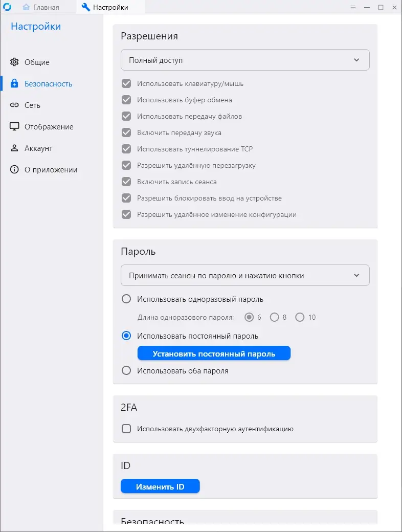Screen dimensions: 402x532
Task: Click the info icon for О приложении
Action: 14,170
